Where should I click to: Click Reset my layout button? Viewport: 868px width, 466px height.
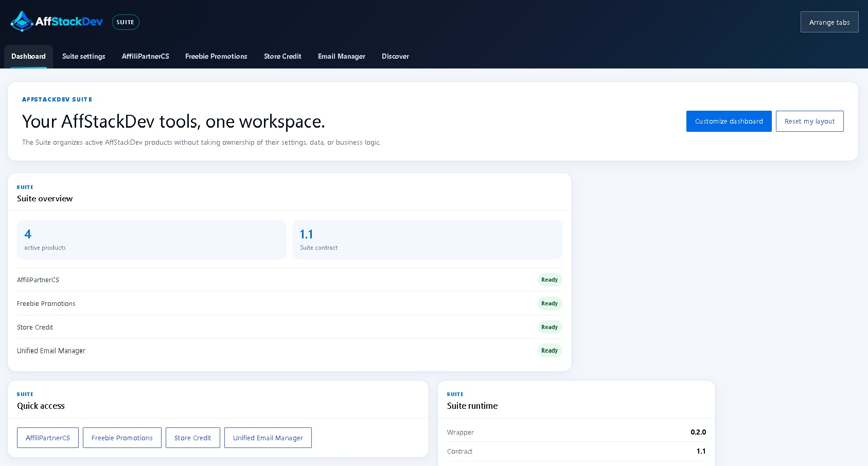tap(810, 122)
